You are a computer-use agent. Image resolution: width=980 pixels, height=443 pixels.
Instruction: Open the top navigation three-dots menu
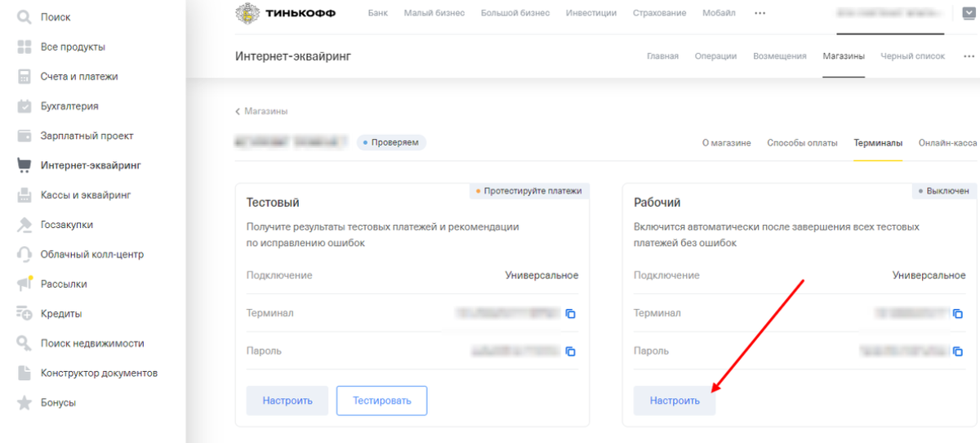click(x=759, y=13)
